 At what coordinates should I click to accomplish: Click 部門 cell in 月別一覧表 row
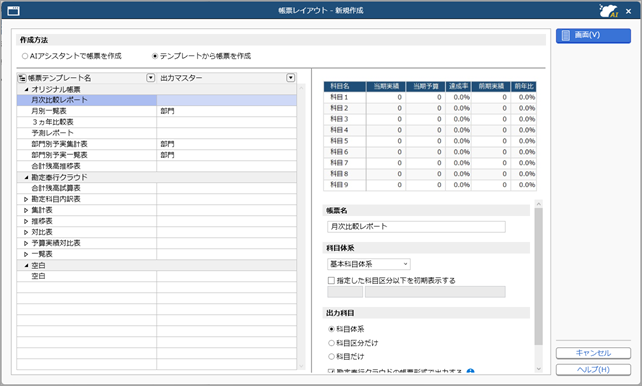pyautogui.click(x=226, y=111)
